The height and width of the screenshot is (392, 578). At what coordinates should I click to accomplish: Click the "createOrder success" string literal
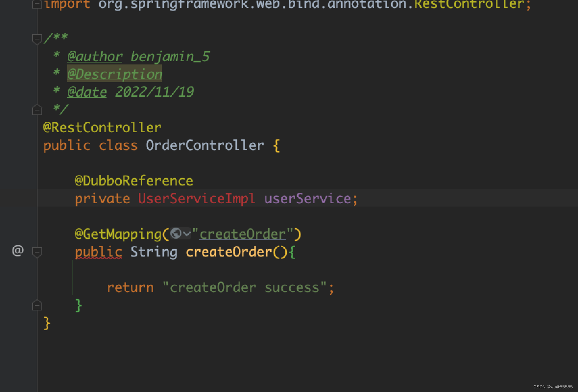coord(245,287)
